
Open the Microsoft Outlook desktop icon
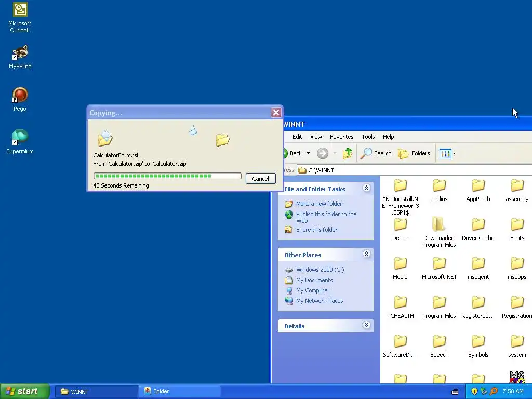(20, 18)
